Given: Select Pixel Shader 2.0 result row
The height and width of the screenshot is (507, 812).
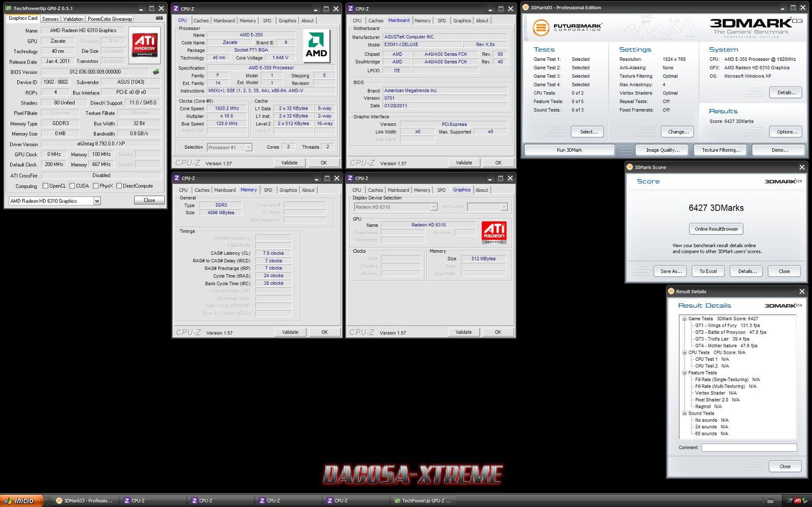Looking at the screenshot, I should tap(717, 400).
